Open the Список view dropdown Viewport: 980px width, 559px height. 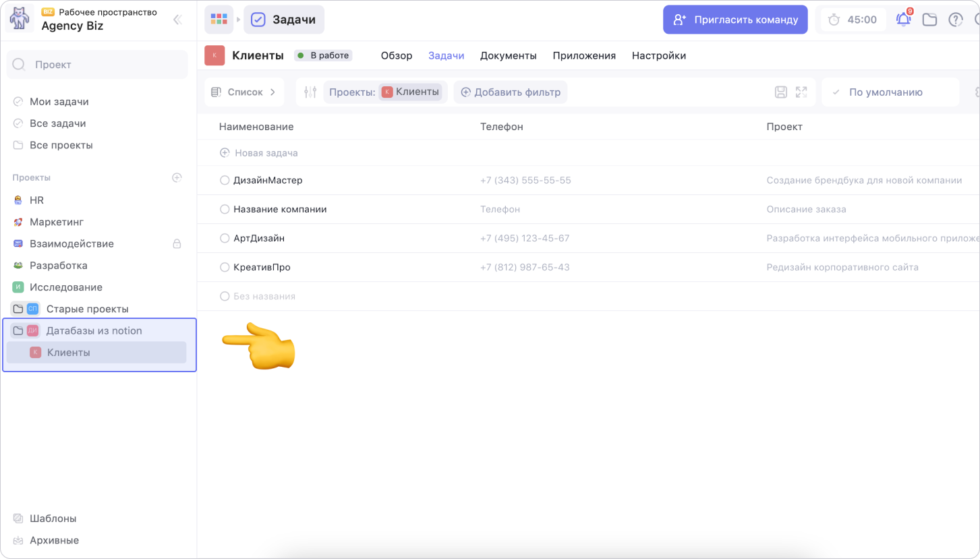244,92
